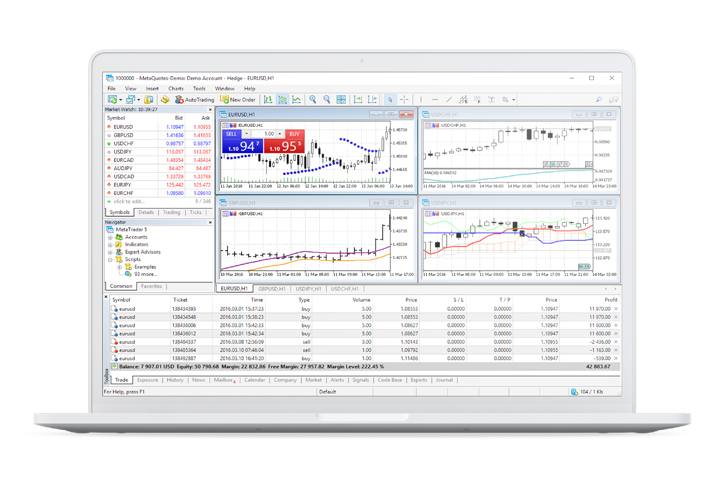Collapse the Scripts node in Navigator
Image resolution: width=726 pixels, height=477 pixels.
click(x=110, y=260)
